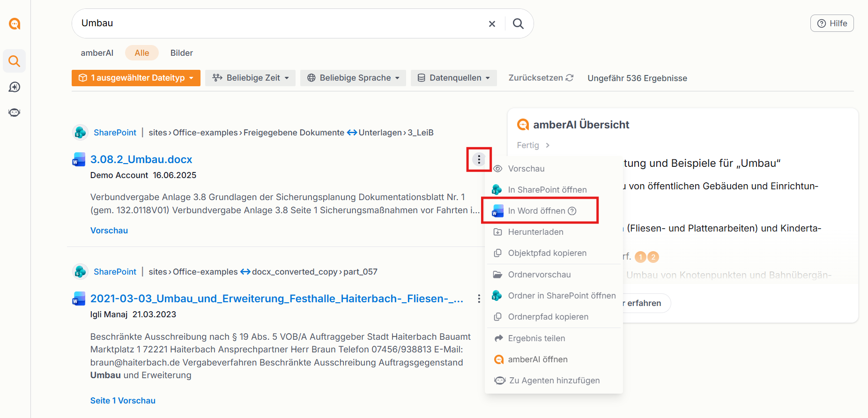Click help icon beside In Word öffnen

(x=572, y=211)
